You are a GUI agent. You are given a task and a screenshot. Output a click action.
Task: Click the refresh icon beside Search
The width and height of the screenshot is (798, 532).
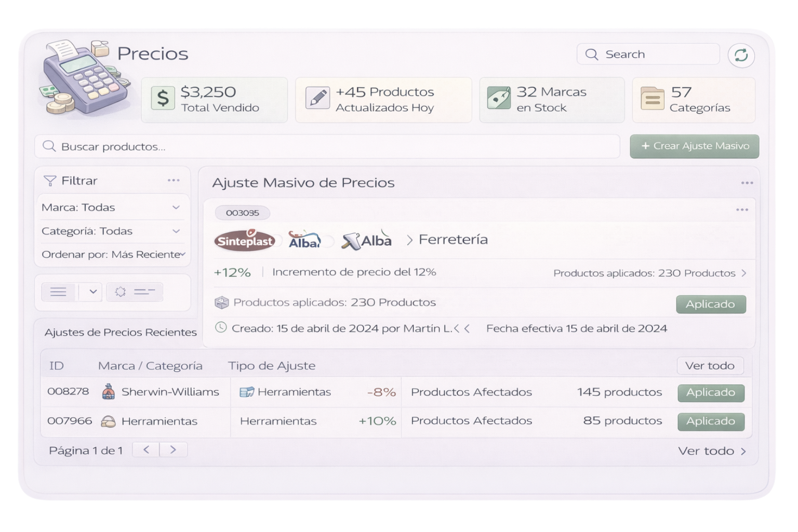(741, 55)
